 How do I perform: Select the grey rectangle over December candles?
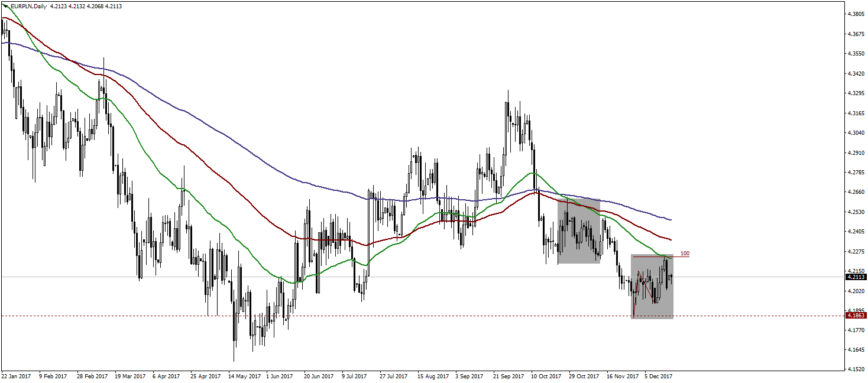pos(652,287)
